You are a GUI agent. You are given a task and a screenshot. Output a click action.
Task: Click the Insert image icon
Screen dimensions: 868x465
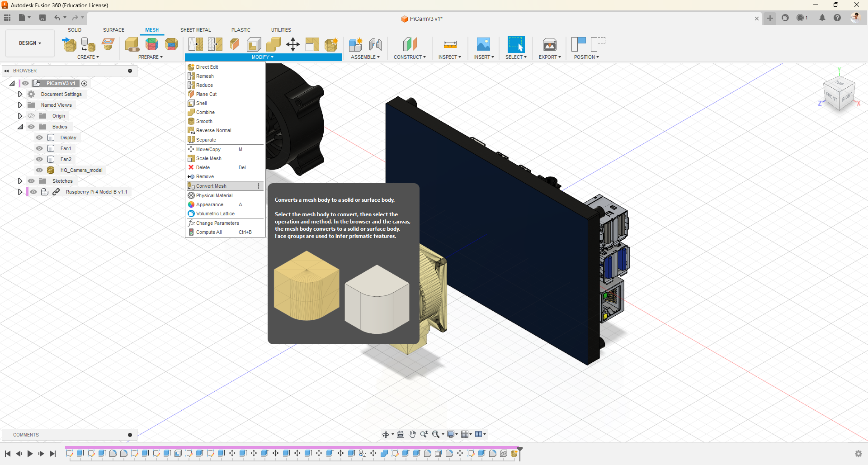tap(483, 44)
